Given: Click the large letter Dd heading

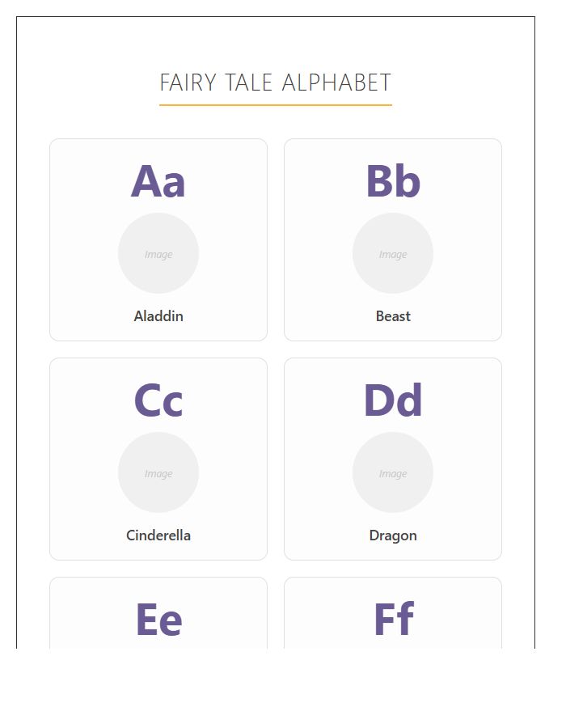Looking at the screenshot, I should [x=393, y=400].
